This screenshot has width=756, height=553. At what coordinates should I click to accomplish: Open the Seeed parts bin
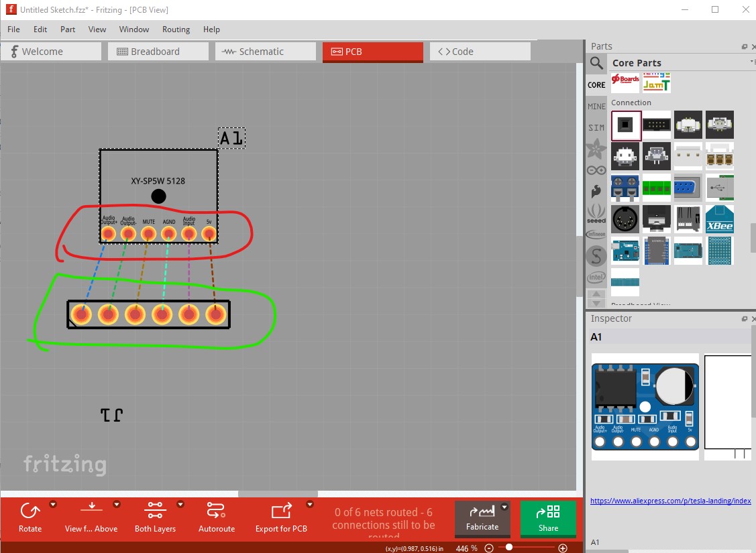(x=596, y=213)
